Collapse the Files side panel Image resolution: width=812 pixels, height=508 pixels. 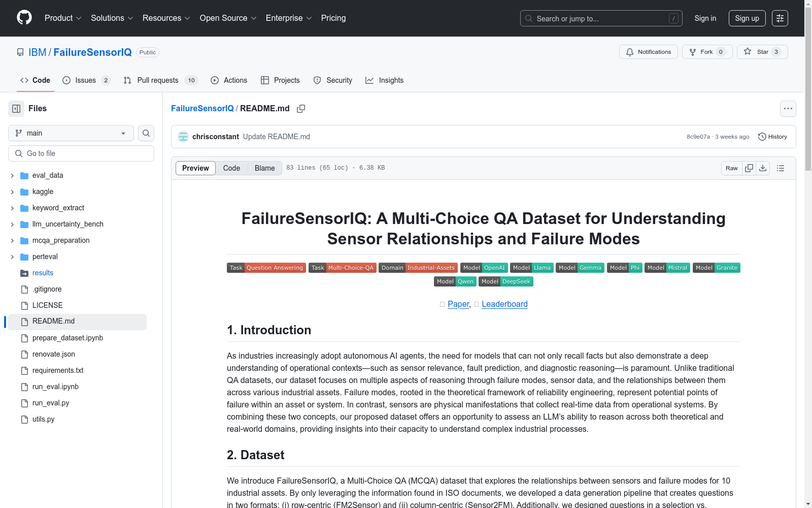tap(16, 108)
